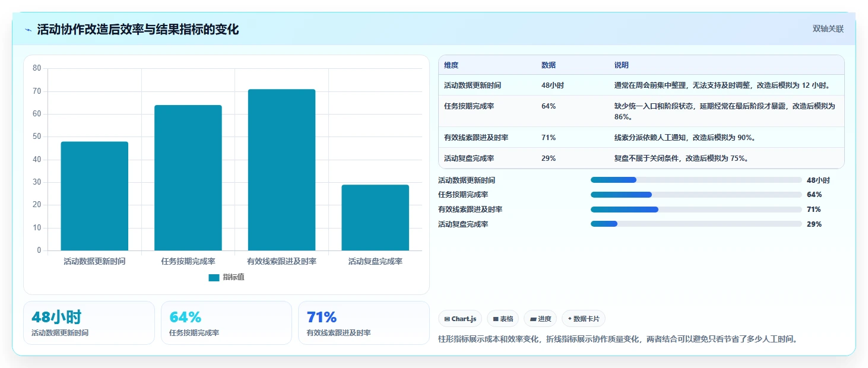Click the 71% progress bar
The height and width of the screenshot is (368, 868).
click(x=696, y=210)
